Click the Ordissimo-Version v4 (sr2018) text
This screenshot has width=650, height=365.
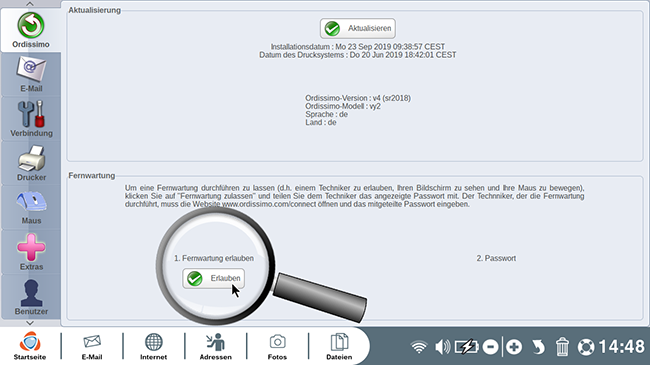[x=358, y=98]
